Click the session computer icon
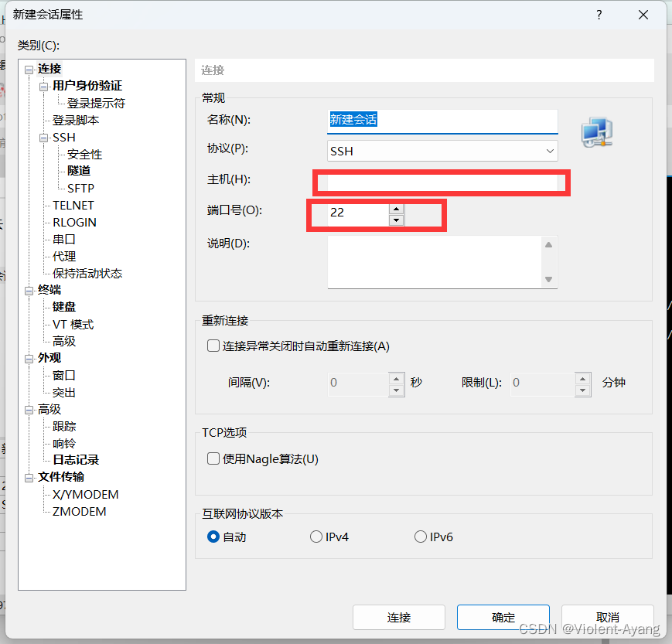Screen dimensions: 672x644 point(596,132)
